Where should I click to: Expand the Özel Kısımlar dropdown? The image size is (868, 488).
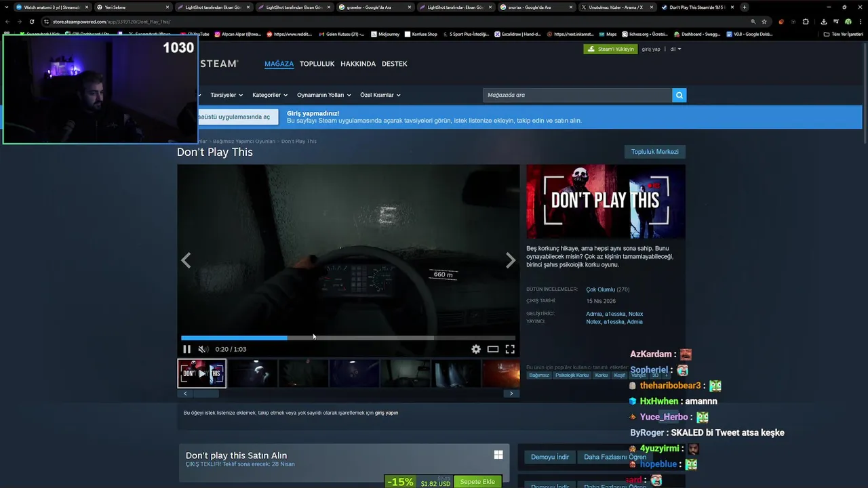(x=380, y=95)
